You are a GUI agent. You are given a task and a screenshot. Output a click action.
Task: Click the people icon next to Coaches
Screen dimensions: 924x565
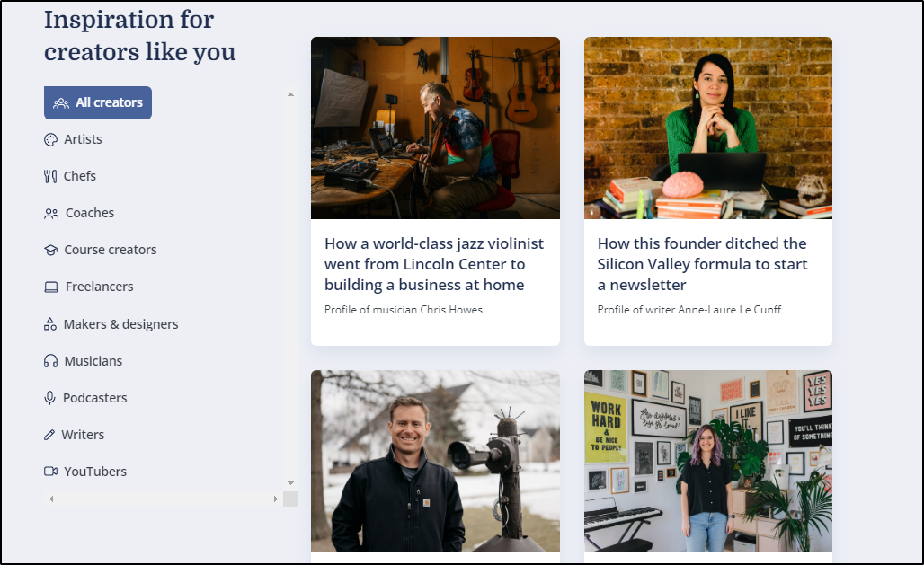[51, 213]
